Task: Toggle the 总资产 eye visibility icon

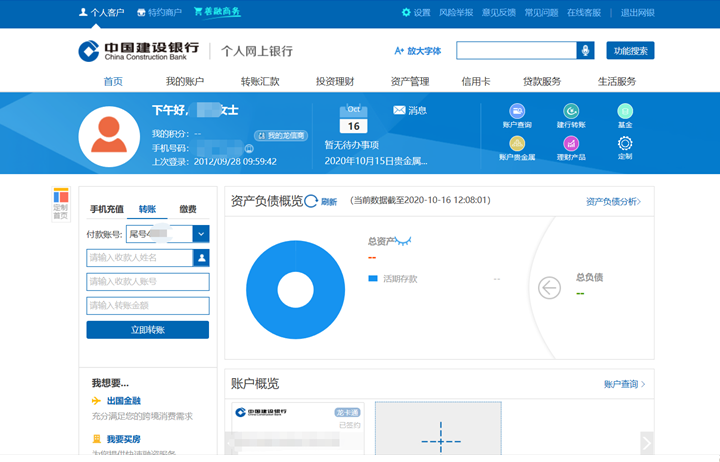Action: click(402, 241)
